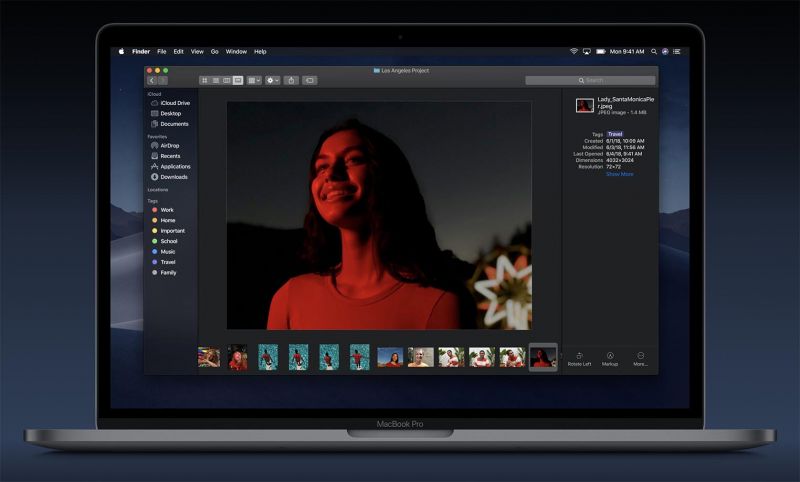The image size is (800, 482).
Task: Switch to column view
Action: (227, 81)
